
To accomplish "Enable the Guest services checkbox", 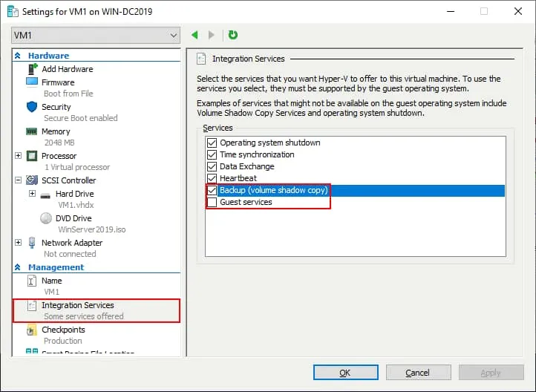I will [212, 202].
